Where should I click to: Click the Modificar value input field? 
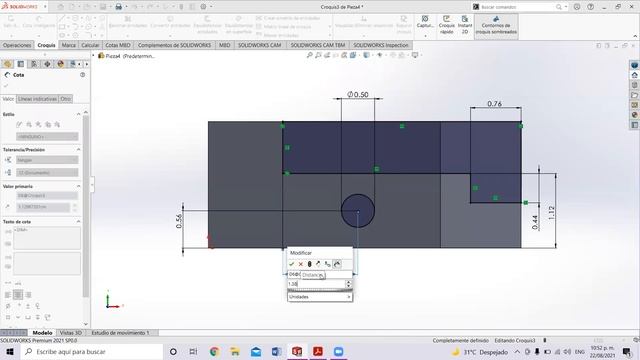click(316, 284)
